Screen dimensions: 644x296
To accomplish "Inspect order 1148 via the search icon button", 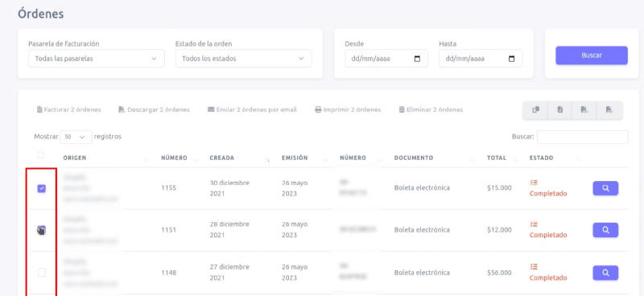I will click(605, 273).
